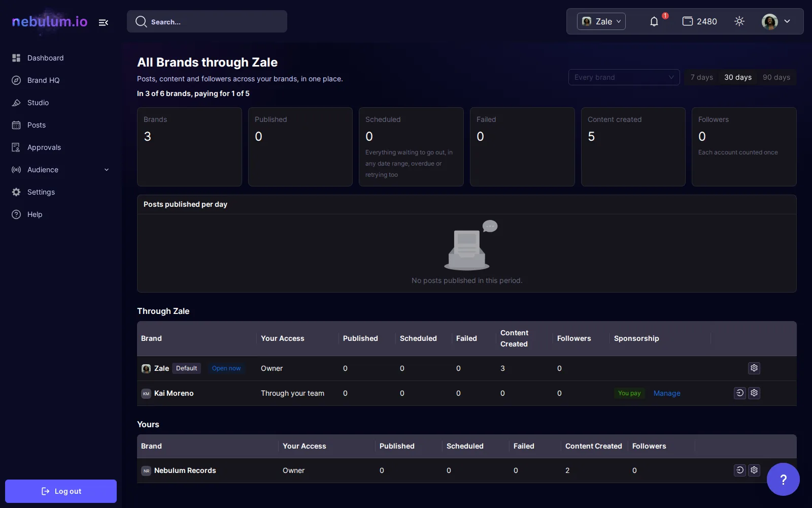Screen dimensions: 812x508
Task: Expand the Audience sidebar submenu
Action: [107, 170]
